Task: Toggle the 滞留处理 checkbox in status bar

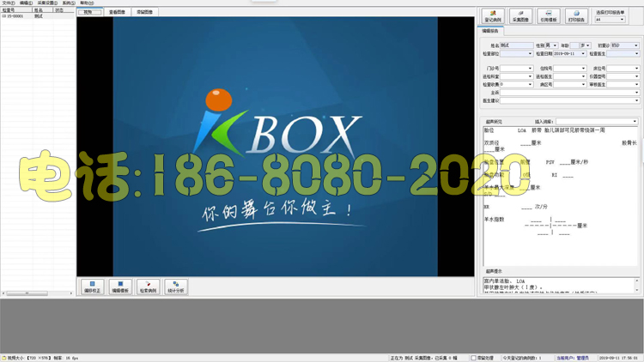Action: [x=473, y=358]
